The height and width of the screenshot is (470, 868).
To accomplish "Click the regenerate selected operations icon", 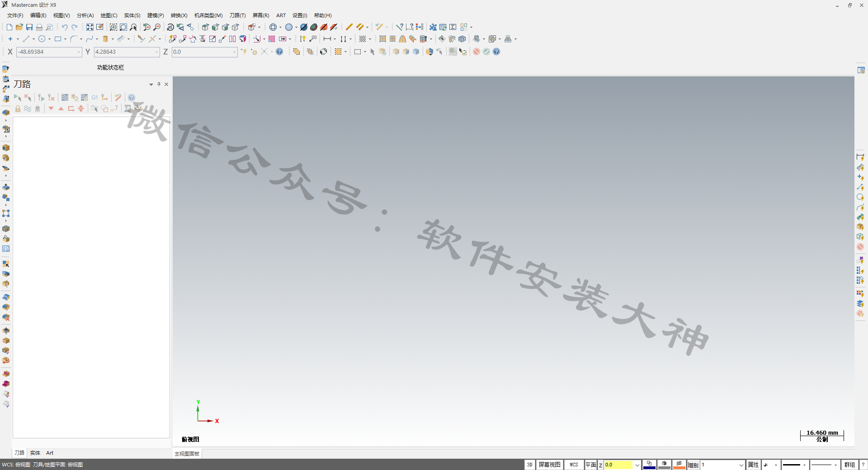I will 41,98.
